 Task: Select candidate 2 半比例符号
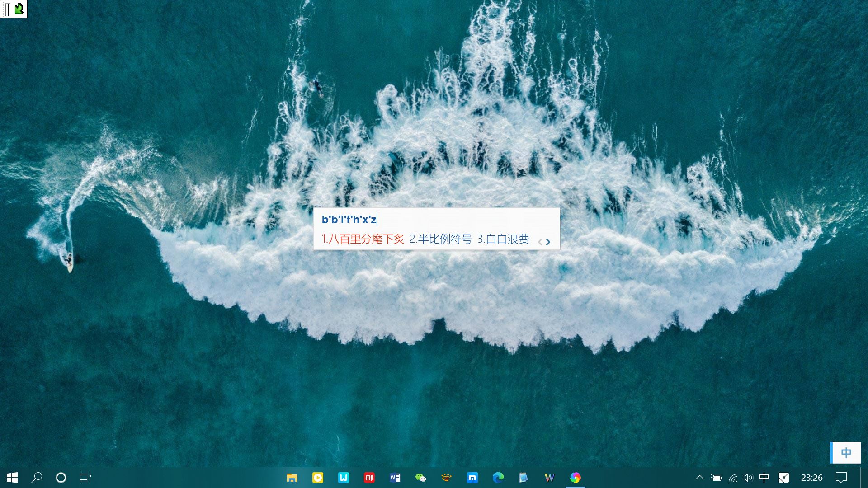pos(440,239)
